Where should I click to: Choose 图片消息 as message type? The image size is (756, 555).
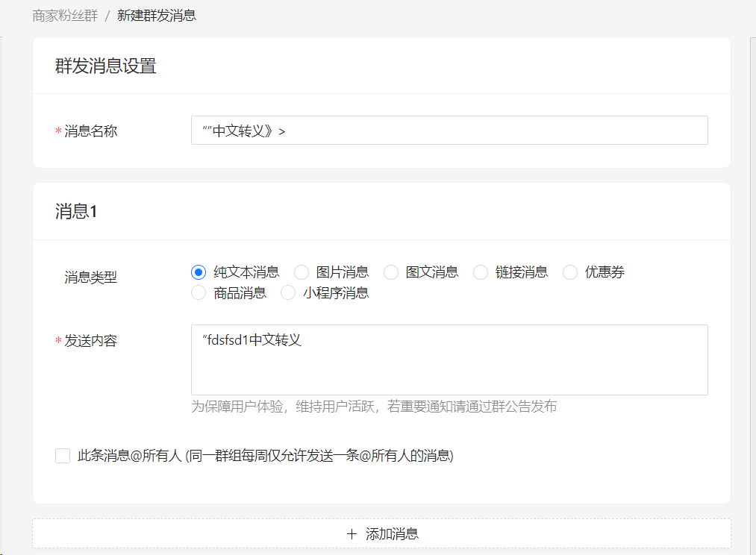point(302,272)
